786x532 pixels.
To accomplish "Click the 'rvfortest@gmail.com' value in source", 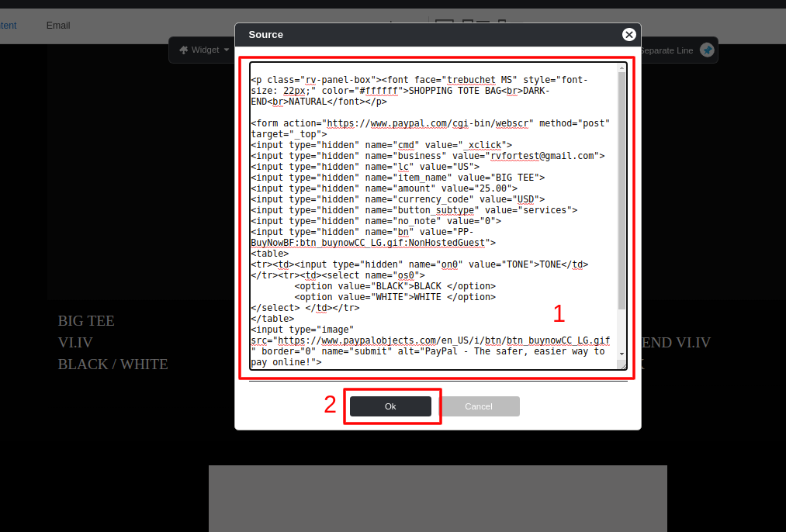I will (543, 156).
